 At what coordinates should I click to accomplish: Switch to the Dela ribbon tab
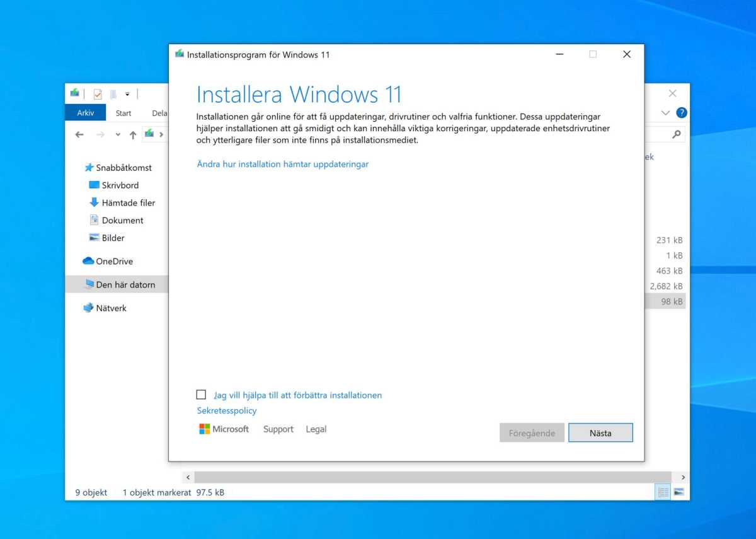coord(159,113)
